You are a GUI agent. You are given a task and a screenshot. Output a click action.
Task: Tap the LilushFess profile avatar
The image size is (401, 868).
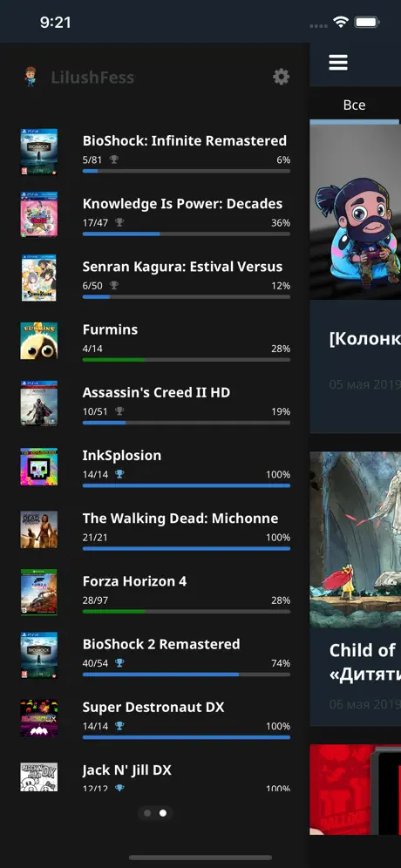30,77
